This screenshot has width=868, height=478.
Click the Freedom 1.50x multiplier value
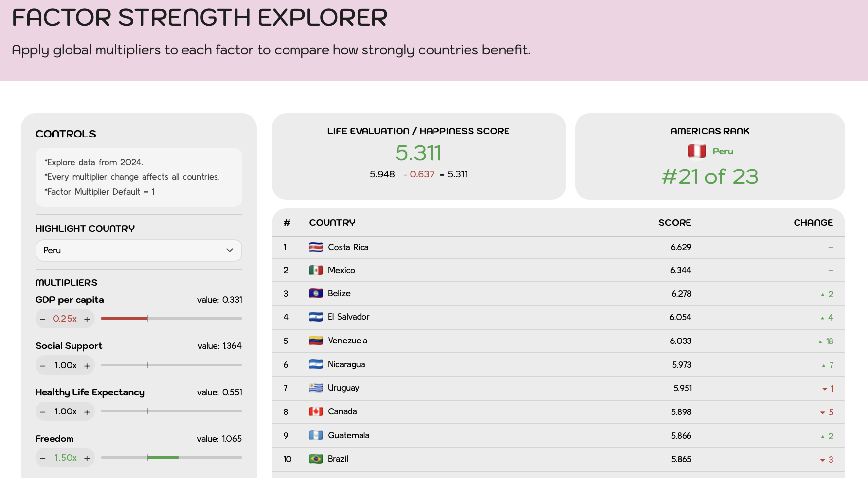65,458
